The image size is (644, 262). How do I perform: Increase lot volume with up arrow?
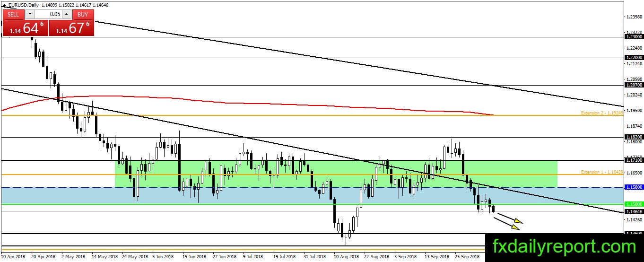(x=67, y=14)
